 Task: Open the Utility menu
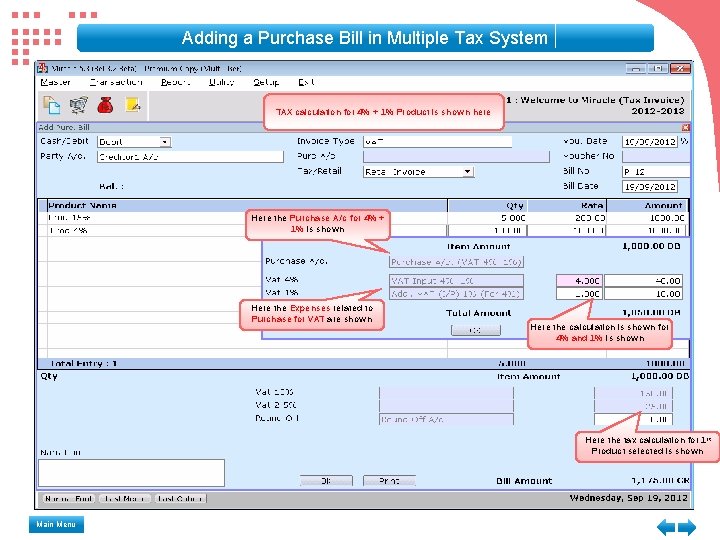click(221, 82)
